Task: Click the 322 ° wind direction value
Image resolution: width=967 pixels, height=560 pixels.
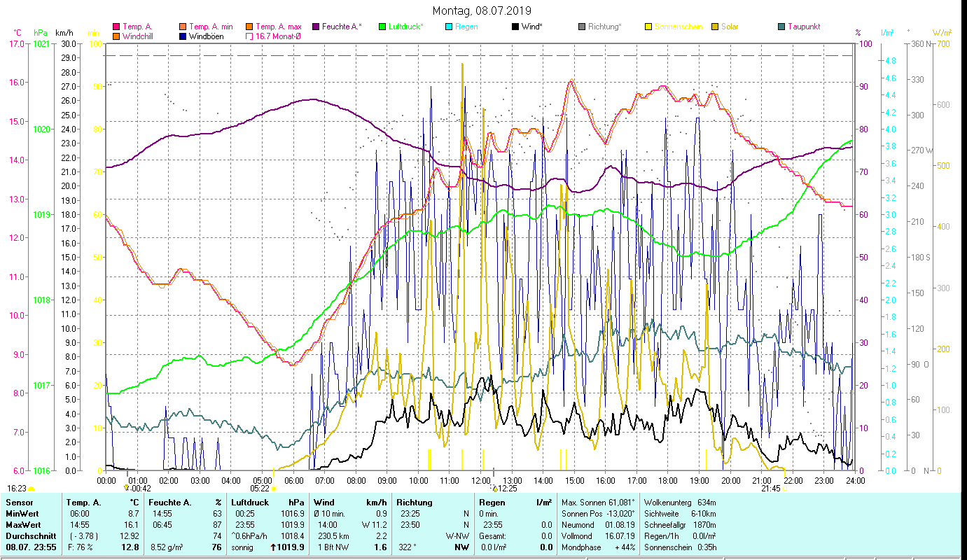Action: pos(408,547)
